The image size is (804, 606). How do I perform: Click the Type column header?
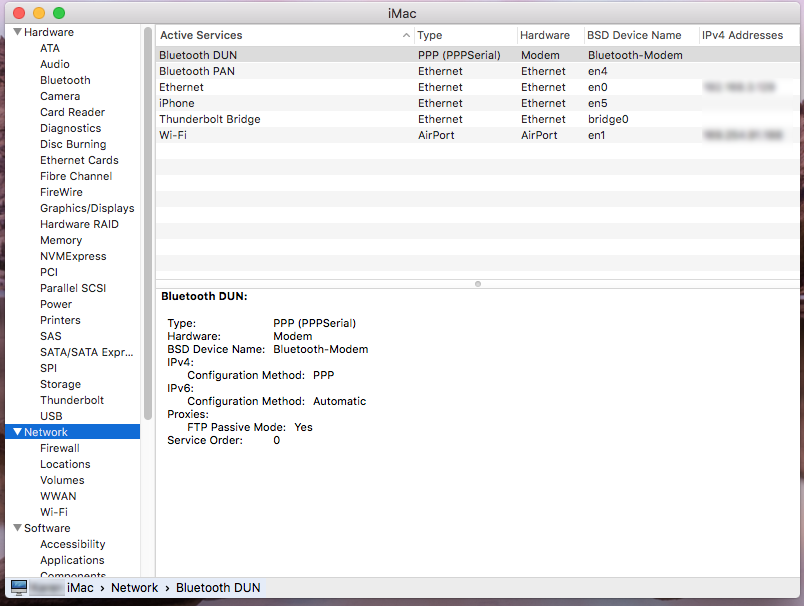pos(430,34)
